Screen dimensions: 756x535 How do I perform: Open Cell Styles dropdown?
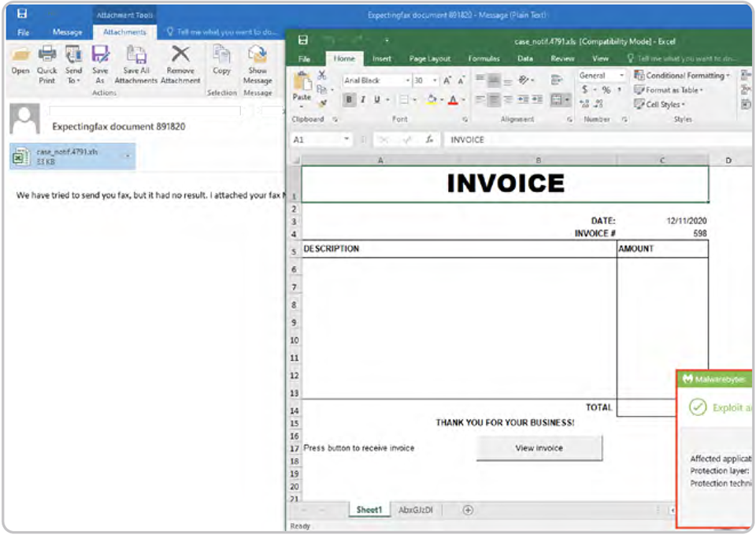tap(660, 104)
